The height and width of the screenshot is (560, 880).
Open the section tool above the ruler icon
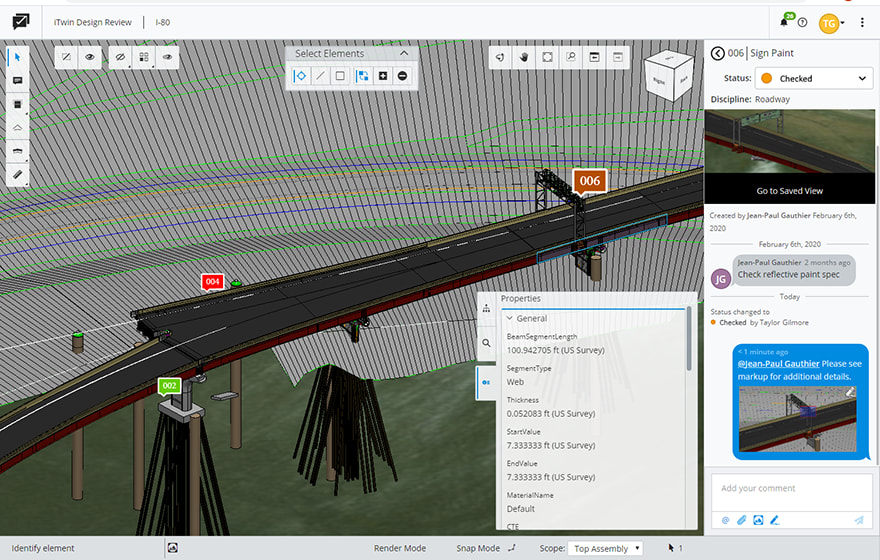pos(17,152)
